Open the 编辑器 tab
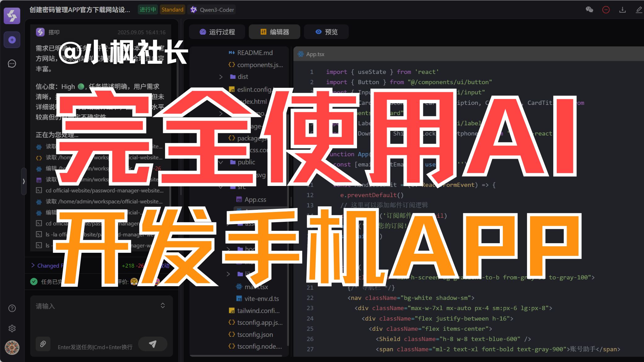 click(274, 32)
